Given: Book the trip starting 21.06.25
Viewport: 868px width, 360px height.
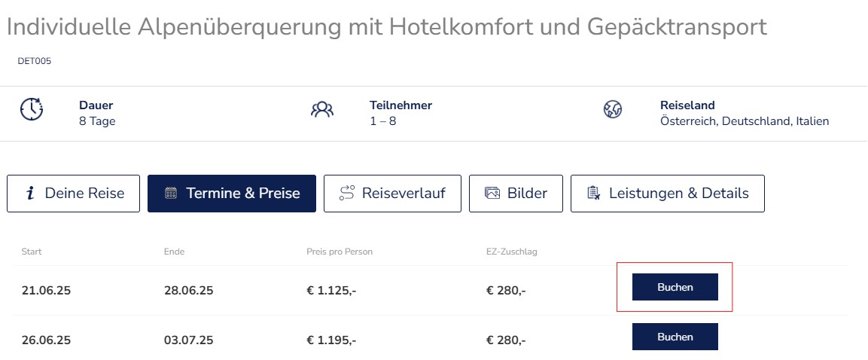Looking at the screenshot, I should [675, 287].
